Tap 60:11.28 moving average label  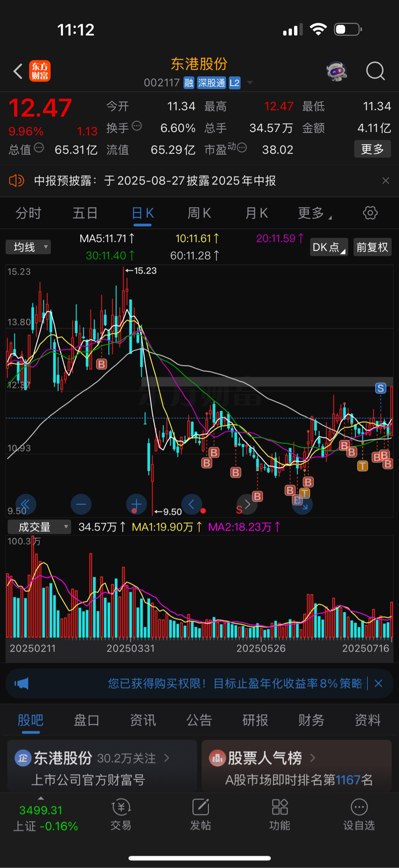pyautogui.click(x=195, y=255)
